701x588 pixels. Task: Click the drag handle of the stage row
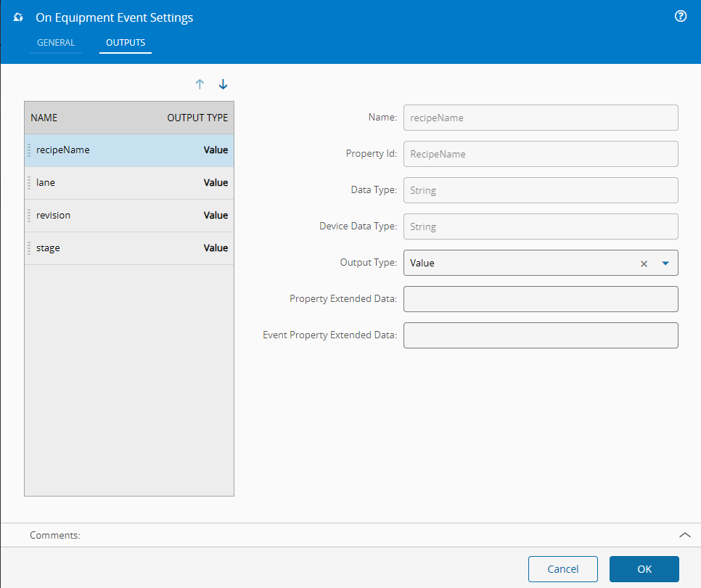[x=29, y=248]
